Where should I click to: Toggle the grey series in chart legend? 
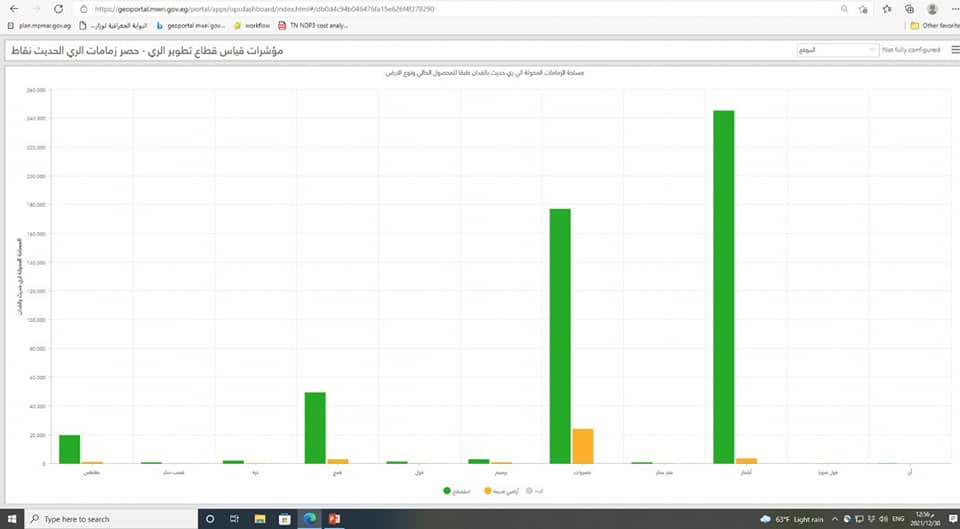pos(535,491)
